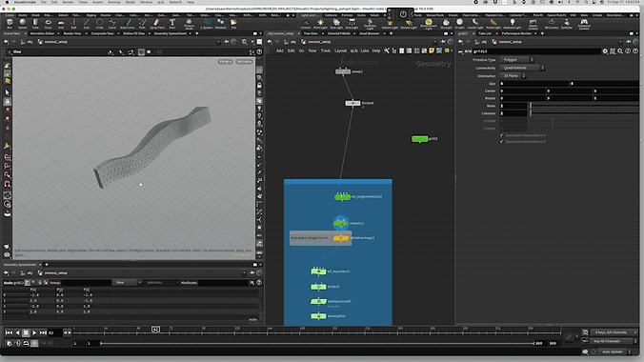Open the L-System shelf tool
Viewport: 644px width, 362px height.
[207, 24]
